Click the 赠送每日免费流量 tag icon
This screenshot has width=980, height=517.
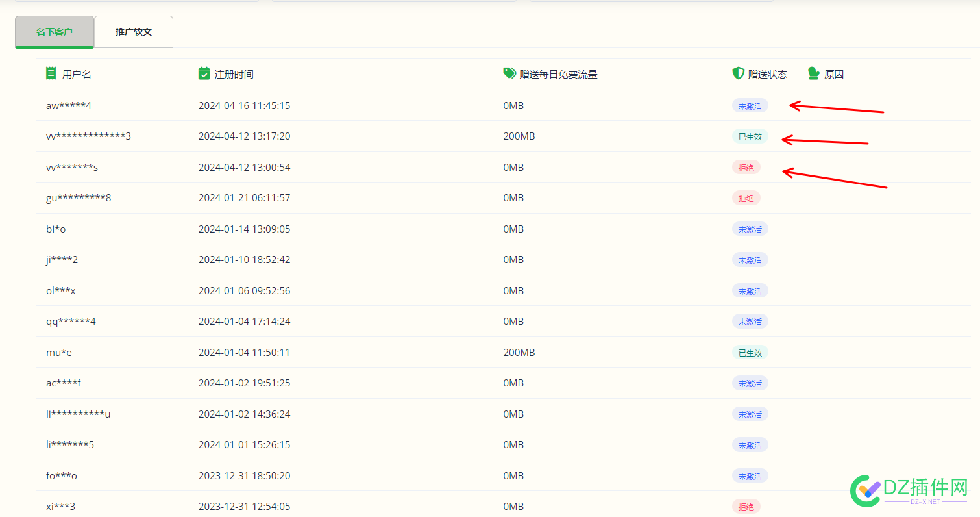pyautogui.click(x=509, y=73)
